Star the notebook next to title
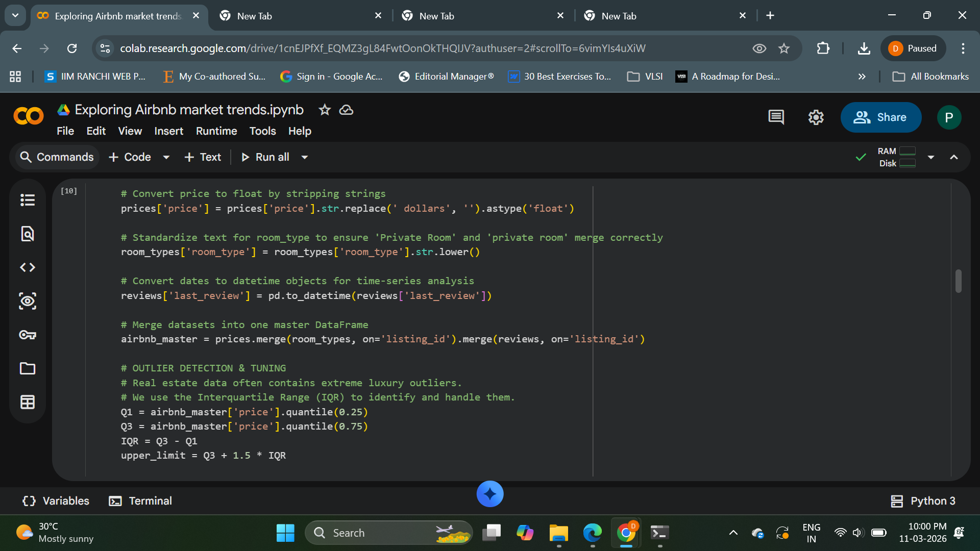The image size is (980, 551). pyautogui.click(x=325, y=110)
